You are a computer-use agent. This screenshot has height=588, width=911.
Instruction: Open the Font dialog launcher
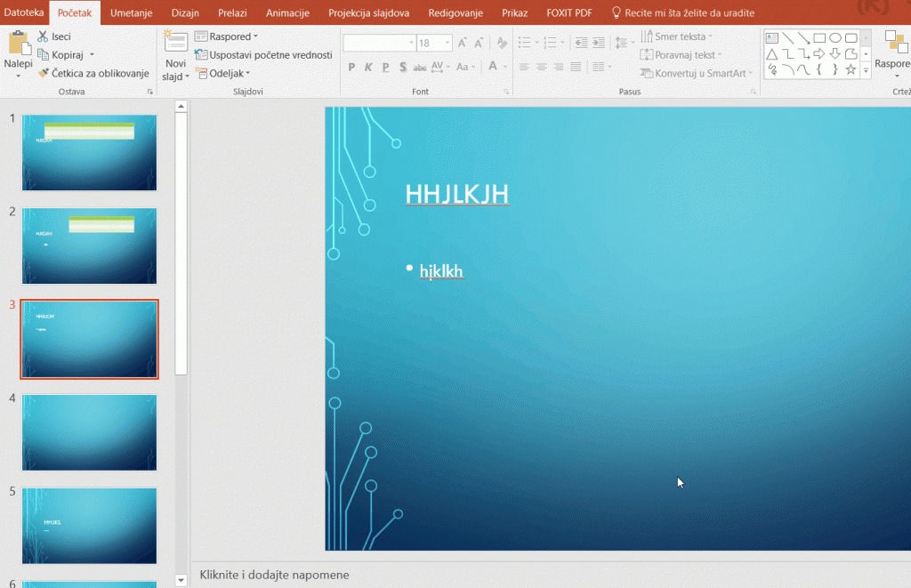pos(506,92)
